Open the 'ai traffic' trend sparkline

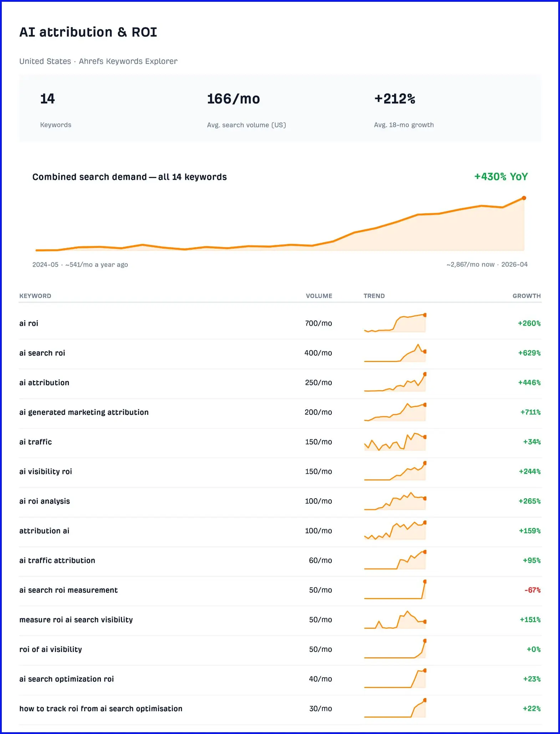(395, 442)
